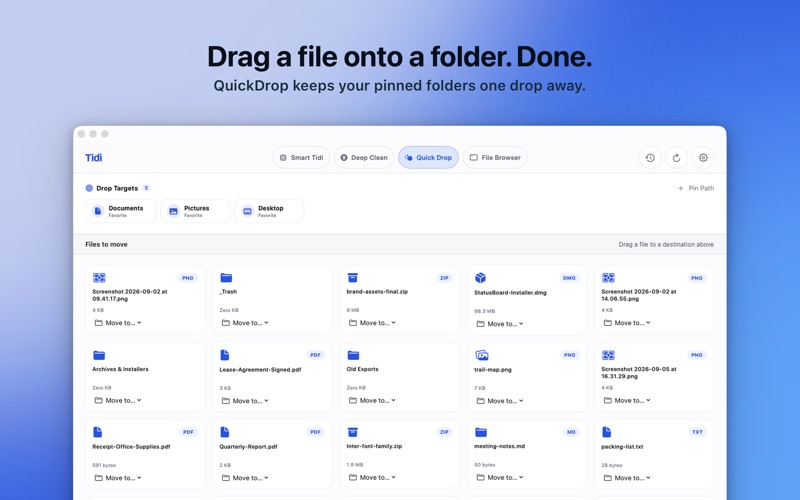Viewport: 800px width, 500px height.
Task: Click the _Trash folder icon
Action: click(x=226, y=278)
